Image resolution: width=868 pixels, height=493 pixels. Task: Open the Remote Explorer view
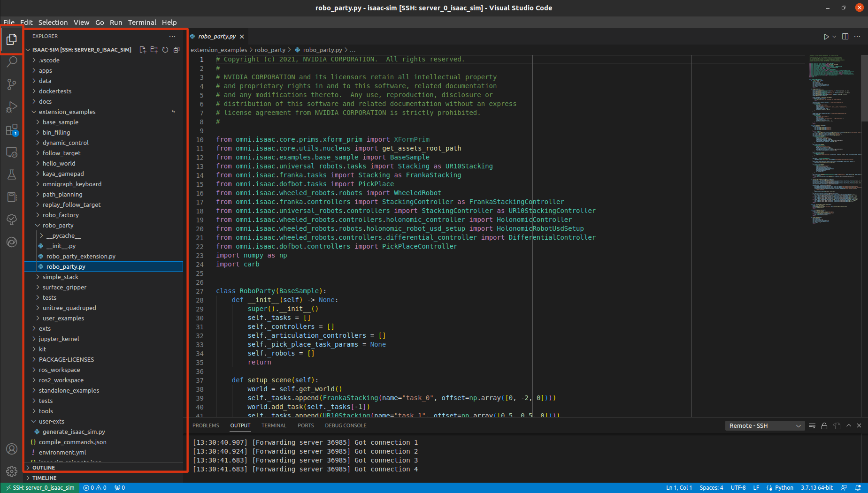click(12, 152)
